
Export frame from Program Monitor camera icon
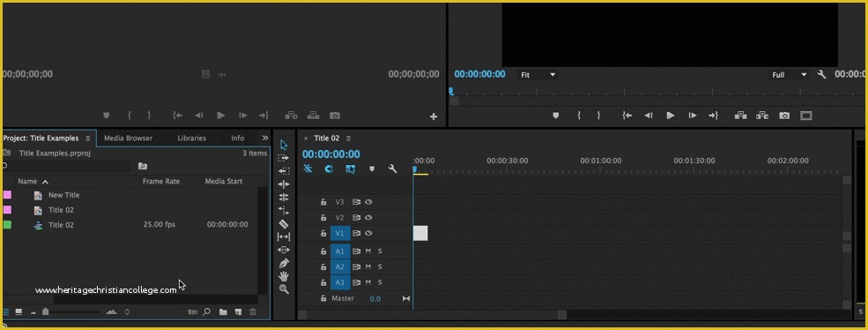pos(784,116)
